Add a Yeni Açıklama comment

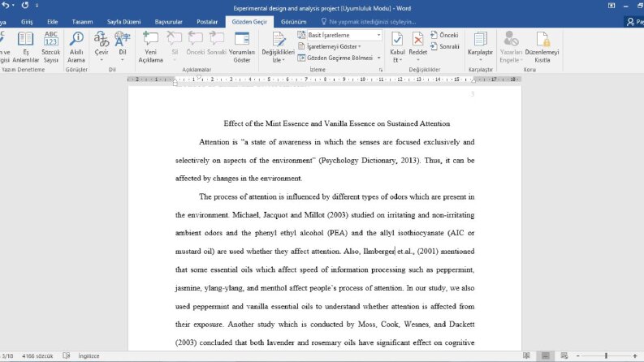point(150,47)
